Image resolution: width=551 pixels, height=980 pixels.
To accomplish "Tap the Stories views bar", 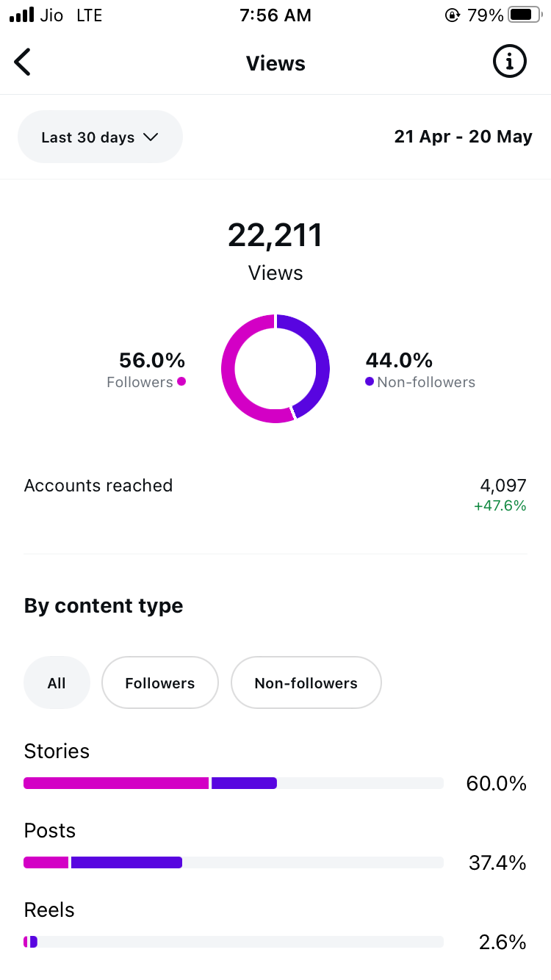I will point(234,783).
